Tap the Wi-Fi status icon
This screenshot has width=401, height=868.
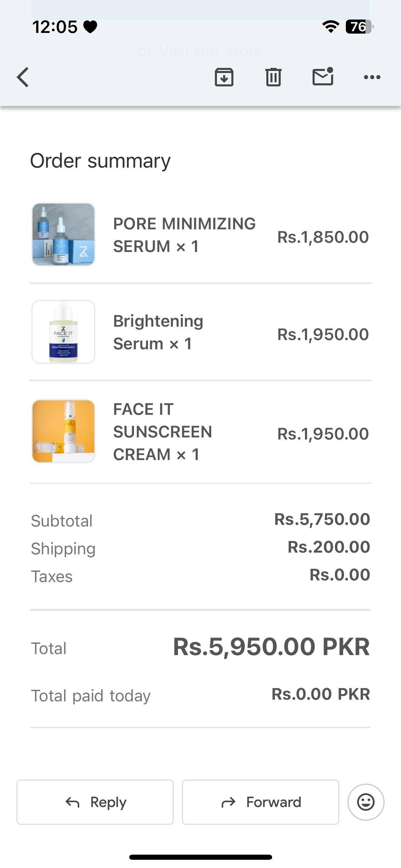tap(331, 26)
